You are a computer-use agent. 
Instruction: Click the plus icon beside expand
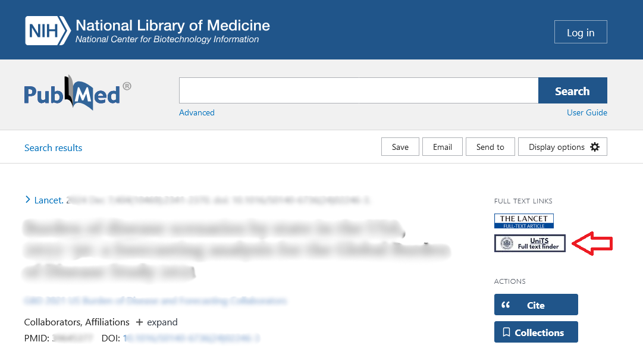coord(139,322)
